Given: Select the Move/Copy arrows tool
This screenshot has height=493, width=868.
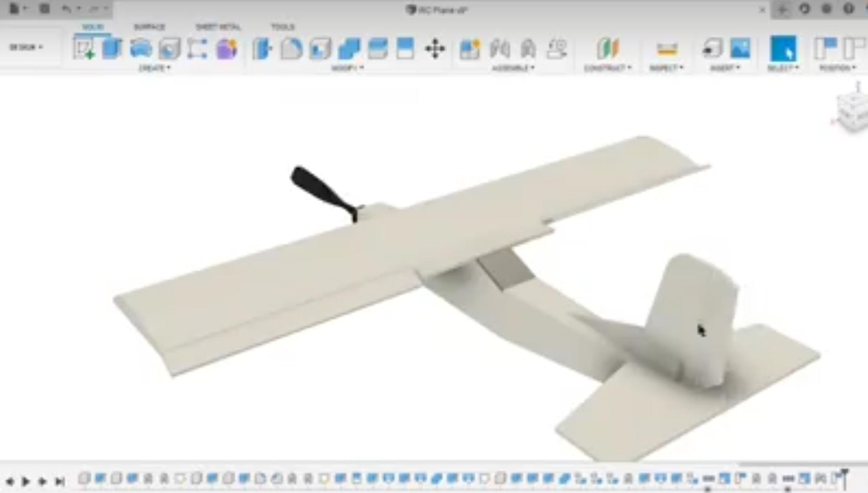Looking at the screenshot, I should click(x=435, y=49).
